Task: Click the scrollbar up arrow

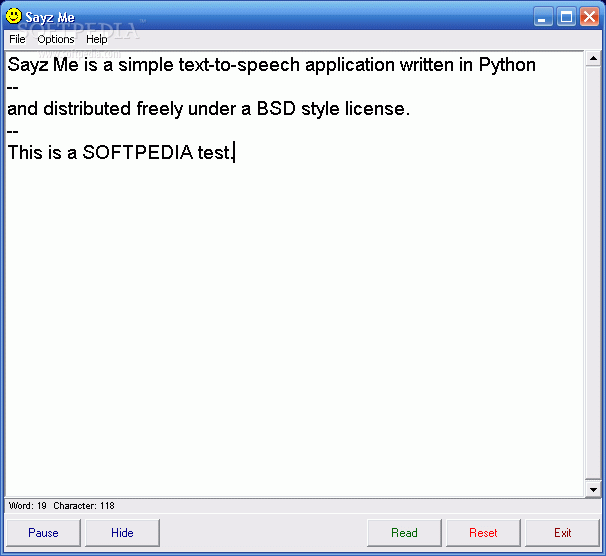Action: (593, 59)
